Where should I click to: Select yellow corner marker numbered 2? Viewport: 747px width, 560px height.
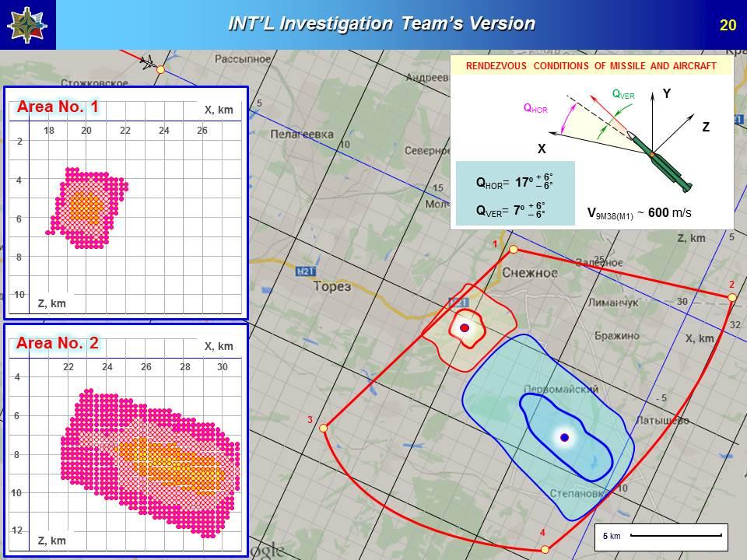732,298
